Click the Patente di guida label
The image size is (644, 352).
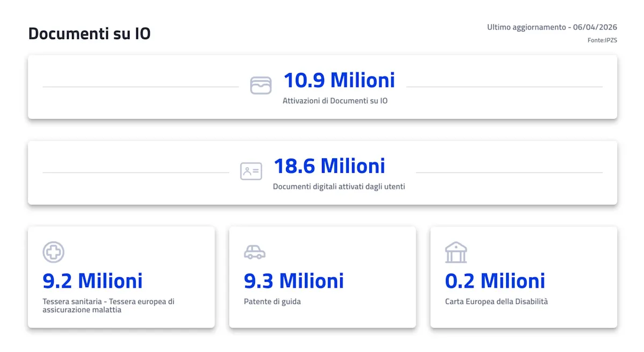pos(272,302)
